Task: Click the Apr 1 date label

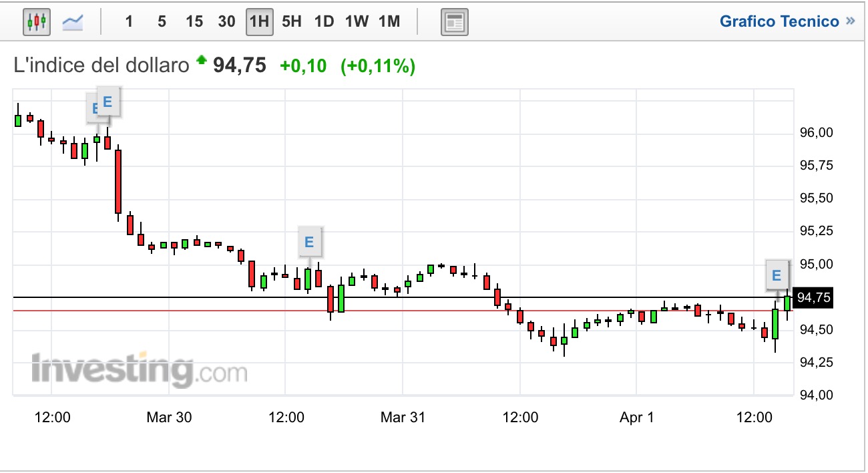Action: coord(636,418)
